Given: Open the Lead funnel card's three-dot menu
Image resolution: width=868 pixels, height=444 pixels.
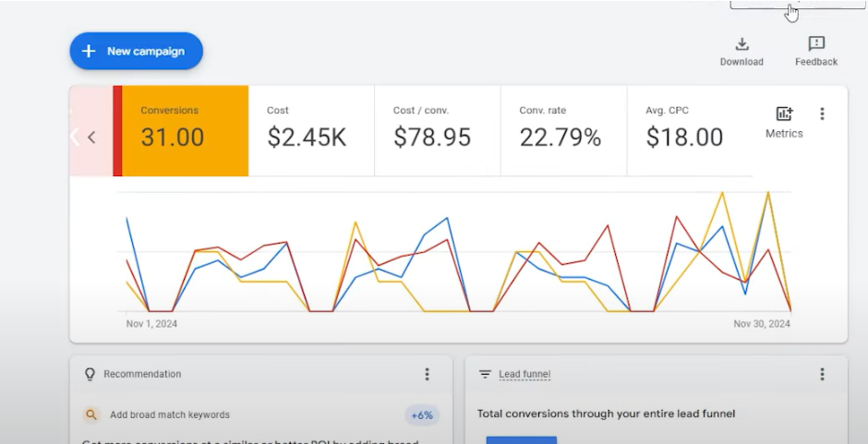Looking at the screenshot, I should 822,375.
